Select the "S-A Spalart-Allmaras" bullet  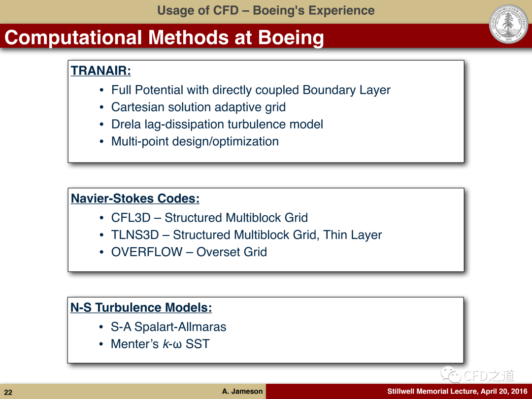point(168,327)
